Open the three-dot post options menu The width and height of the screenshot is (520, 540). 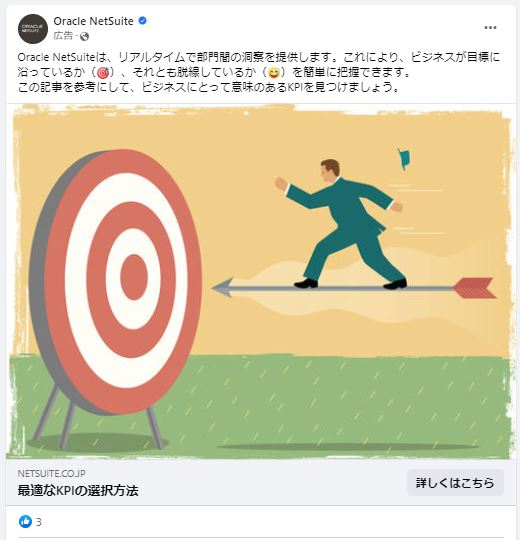point(490,28)
